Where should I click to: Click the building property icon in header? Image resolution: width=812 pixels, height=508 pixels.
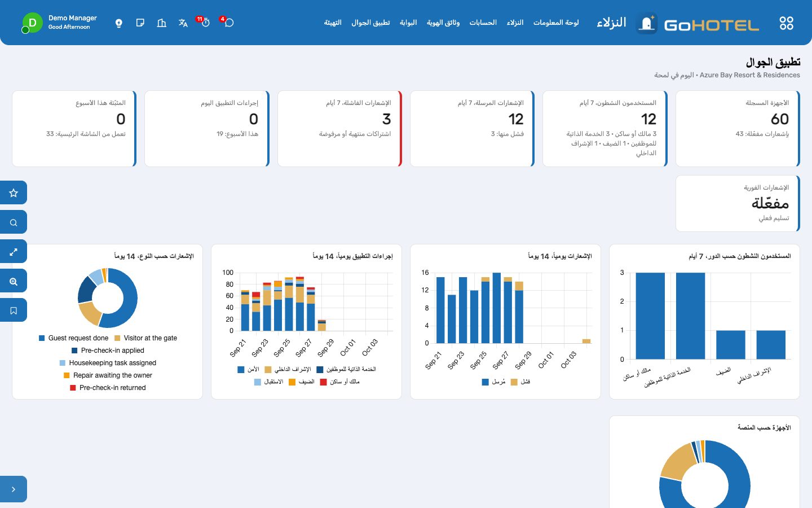coord(162,23)
